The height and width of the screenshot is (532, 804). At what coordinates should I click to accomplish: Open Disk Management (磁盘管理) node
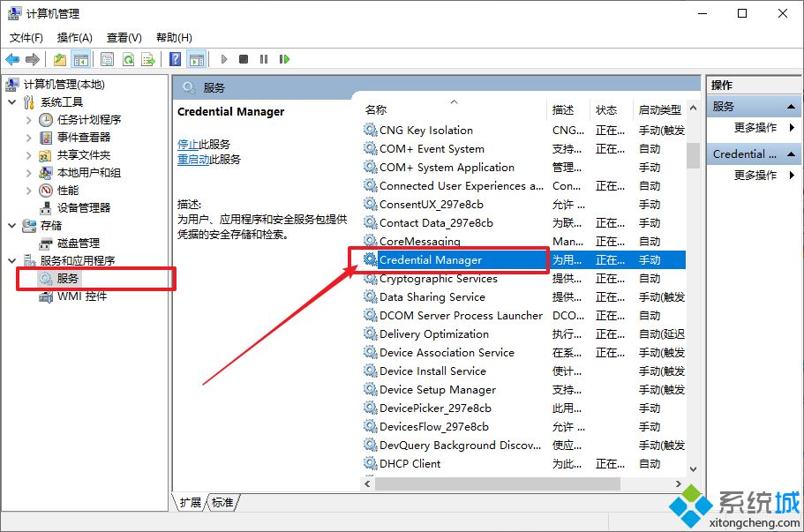point(78,243)
